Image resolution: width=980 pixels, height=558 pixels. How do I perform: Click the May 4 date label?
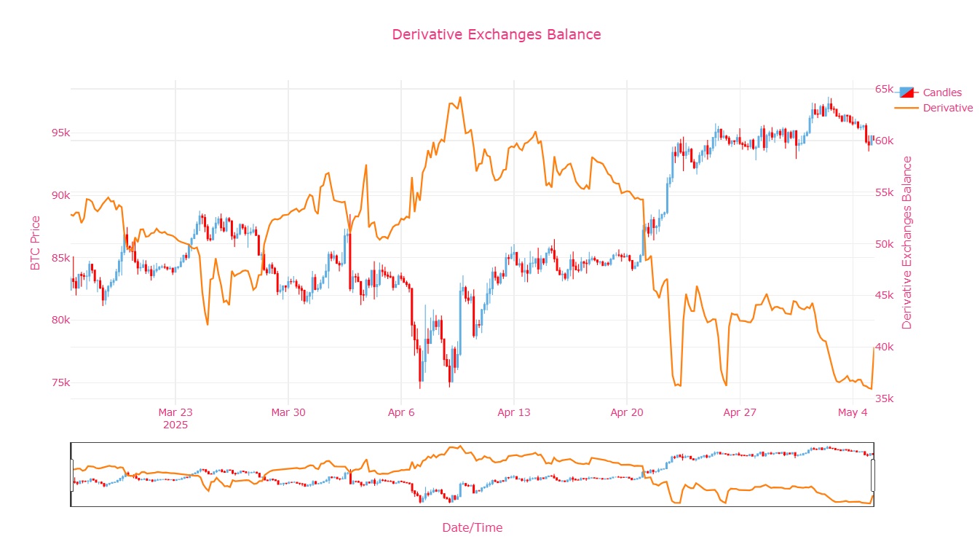[x=853, y=412]
